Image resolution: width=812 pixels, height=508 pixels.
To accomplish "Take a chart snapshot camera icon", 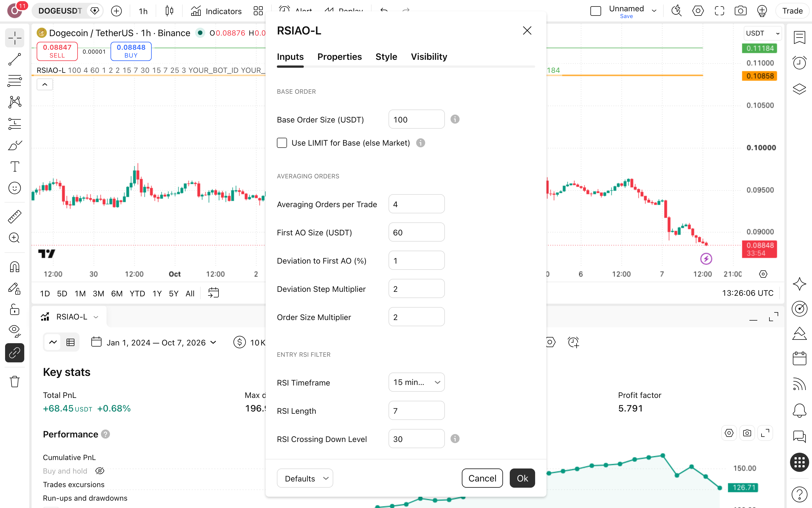I will (741, 11).
